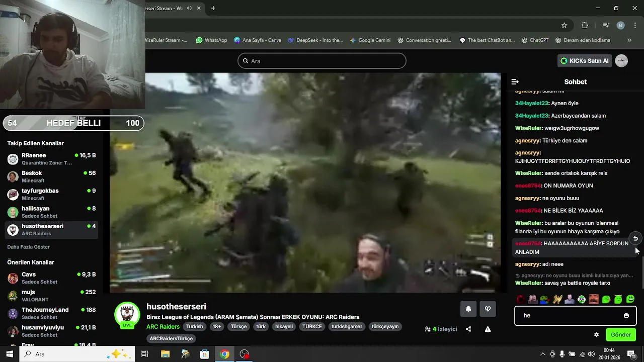The width and height of the screenshot is (644, 362).
Task: Open the Windows notification center icon
Action: pyautogui.click(x=631, y=354)
